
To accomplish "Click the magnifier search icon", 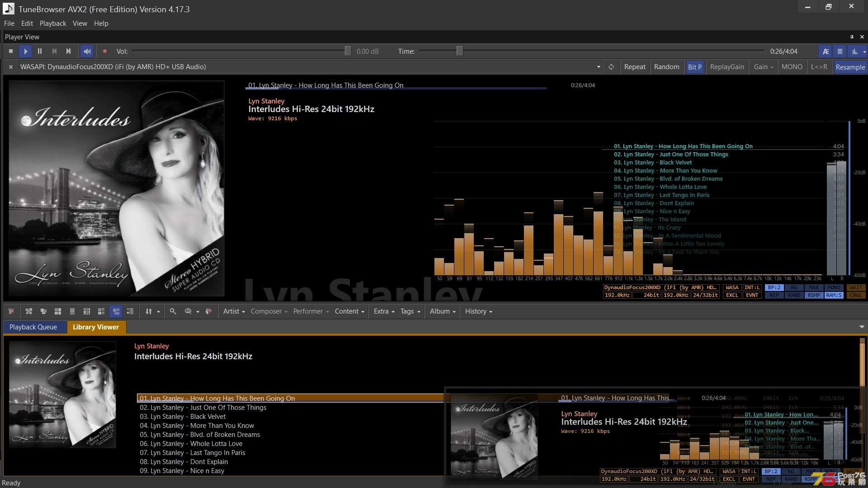I will click(173, 311).
